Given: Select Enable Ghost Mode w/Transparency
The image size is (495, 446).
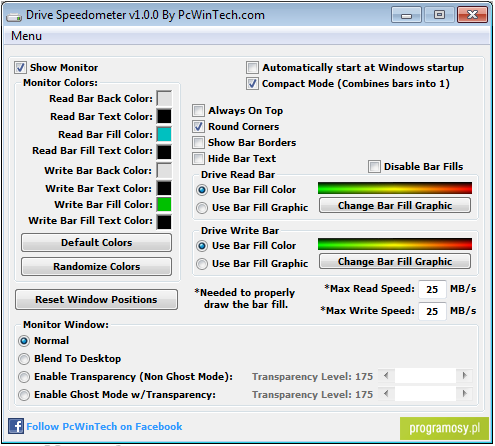Looking at the screenshot, I should (24, 395).
